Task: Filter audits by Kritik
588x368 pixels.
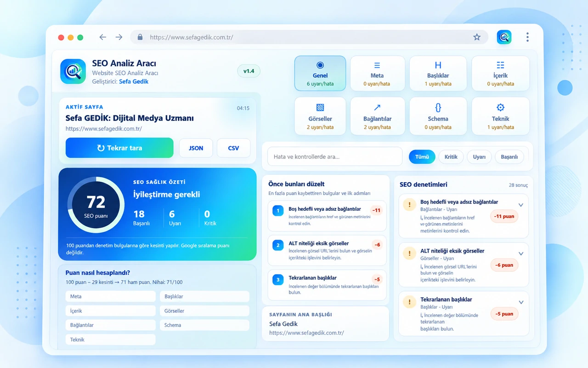Action: point(451,157)
